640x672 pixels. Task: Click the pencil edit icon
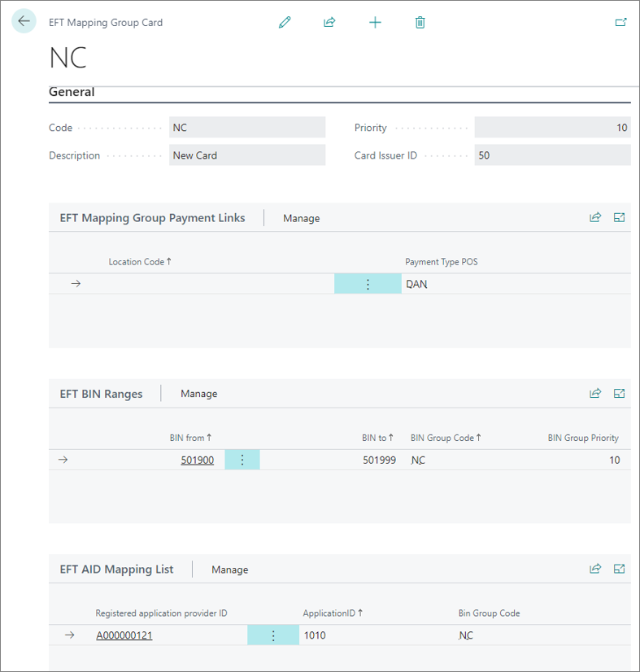click(285, 22)
